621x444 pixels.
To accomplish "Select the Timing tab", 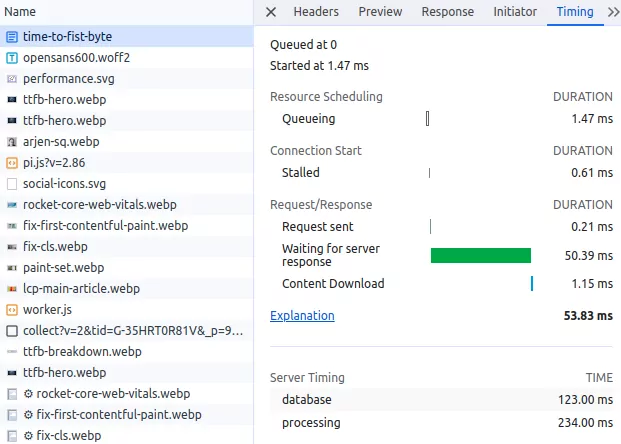I will 575,12.
